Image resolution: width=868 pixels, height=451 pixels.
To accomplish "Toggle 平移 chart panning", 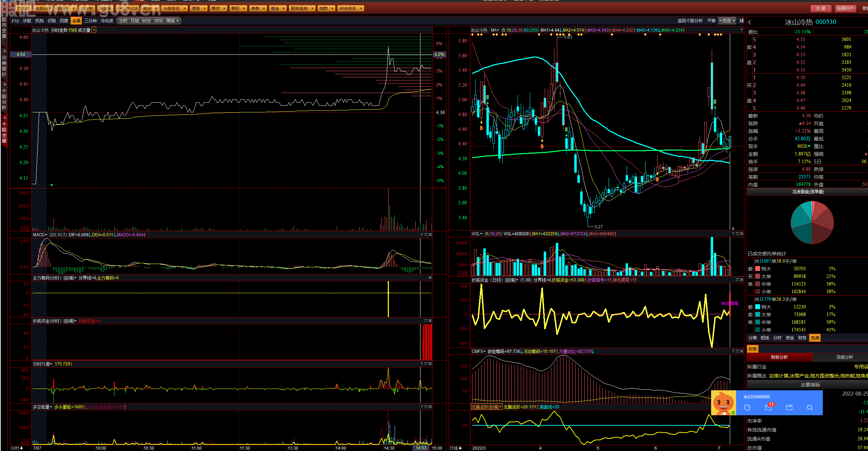I will click(711, 21).
